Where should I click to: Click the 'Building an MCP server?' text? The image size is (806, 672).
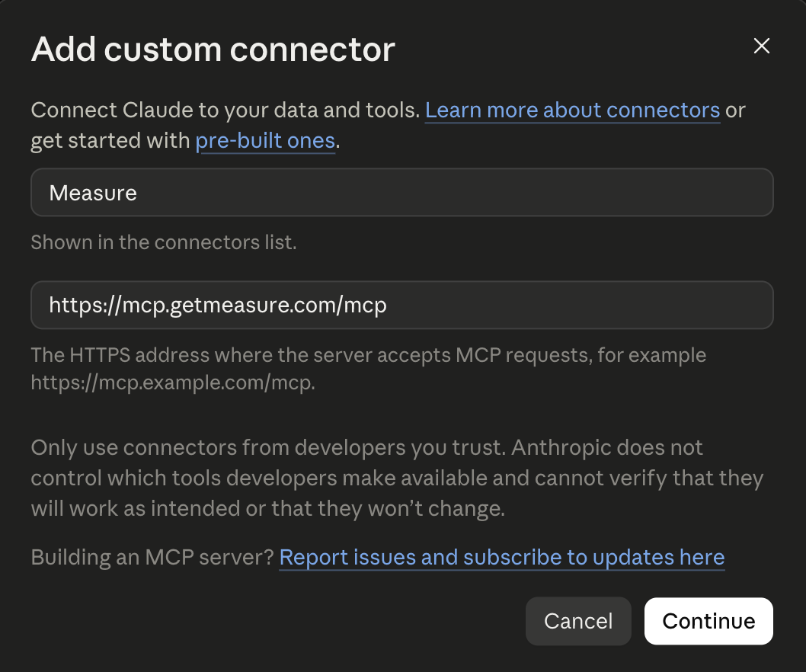coord(152,558)
